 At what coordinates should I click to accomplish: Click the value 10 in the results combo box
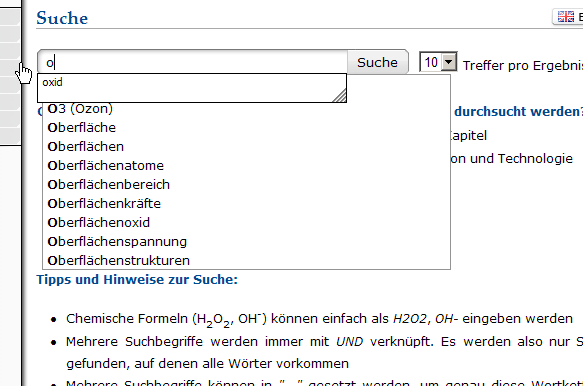(x=431, y=62)
